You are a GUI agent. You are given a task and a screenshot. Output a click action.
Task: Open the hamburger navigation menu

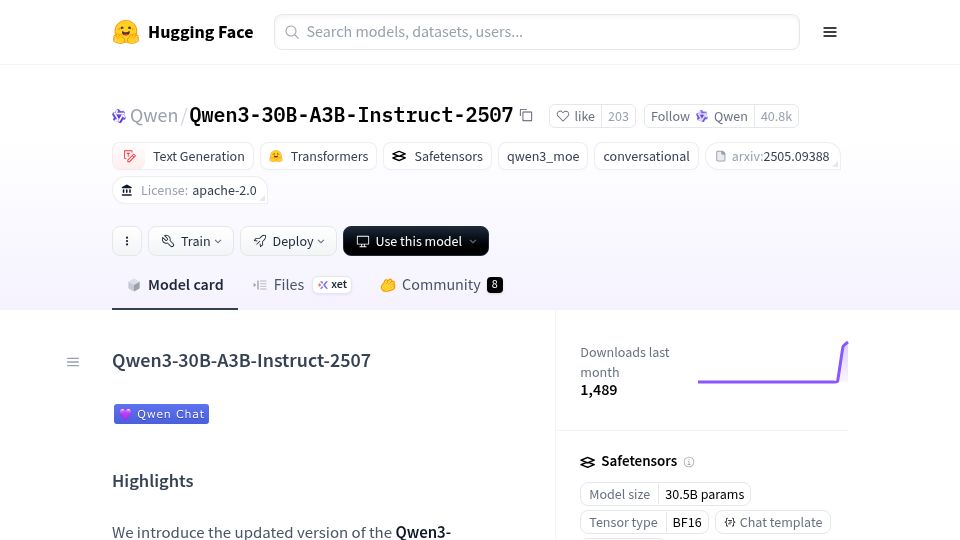tap(830, 32)
